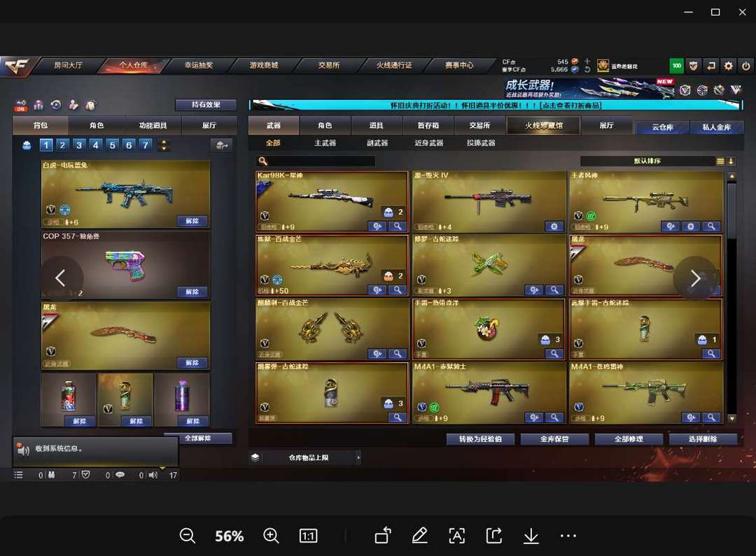Click magnifier icon on Kar98K-星神 card

coord(398,227)
